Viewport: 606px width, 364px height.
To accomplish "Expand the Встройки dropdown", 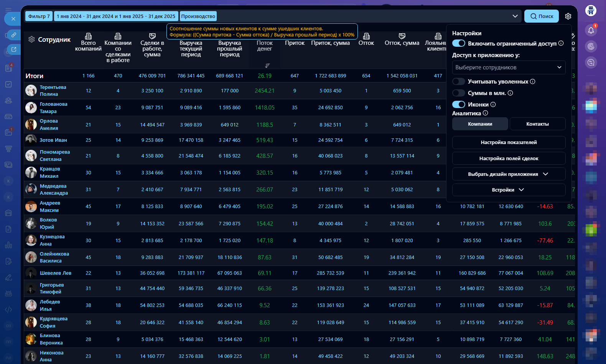I will click(x=509, y=190).
